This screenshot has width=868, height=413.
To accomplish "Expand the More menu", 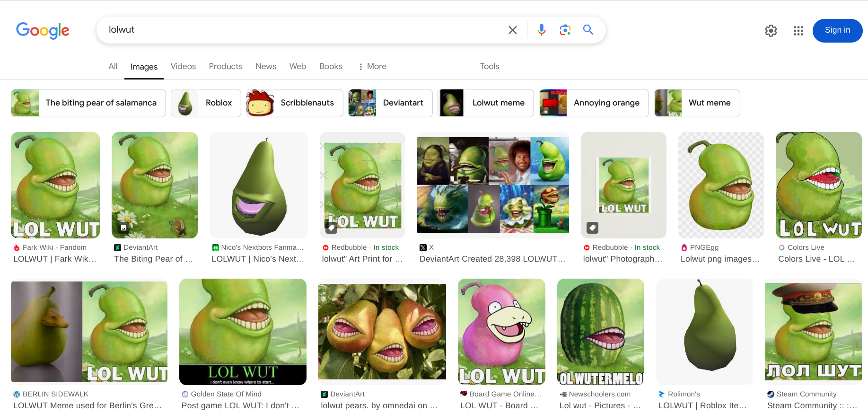I will [x=372, y=66].
